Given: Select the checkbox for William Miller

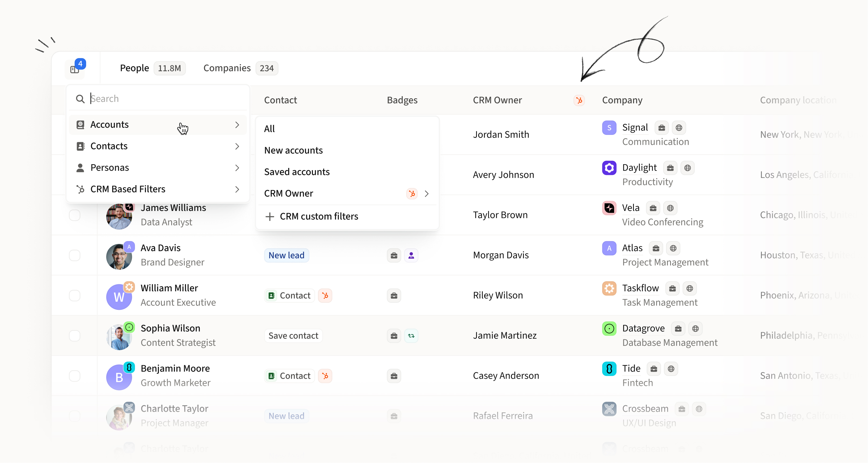Looking at the screenshot, I should [75, 296].
